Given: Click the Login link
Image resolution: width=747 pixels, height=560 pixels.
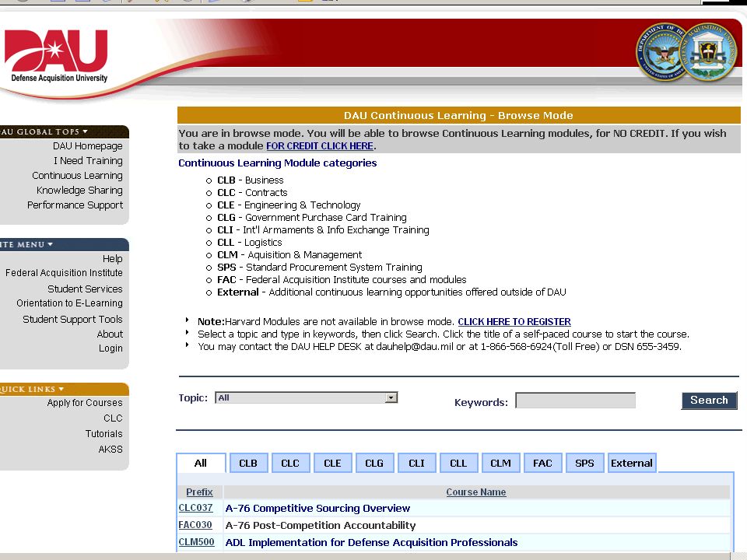Looking at the screenshot, I should (x=110, y=348).
